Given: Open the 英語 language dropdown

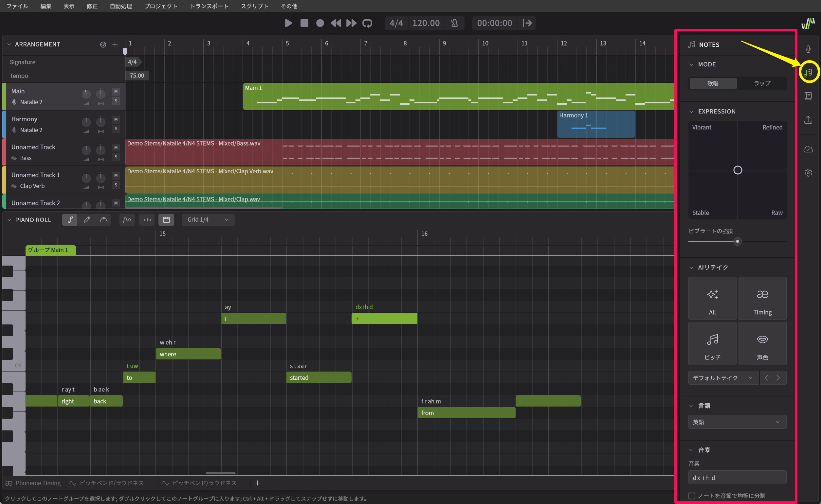Looking at the screenshot, I should click(x=737, y=422).
